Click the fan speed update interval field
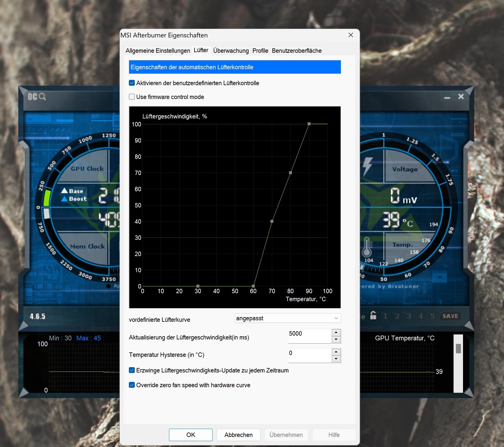This screenshot has width=504, height=447. coord(310,336)
